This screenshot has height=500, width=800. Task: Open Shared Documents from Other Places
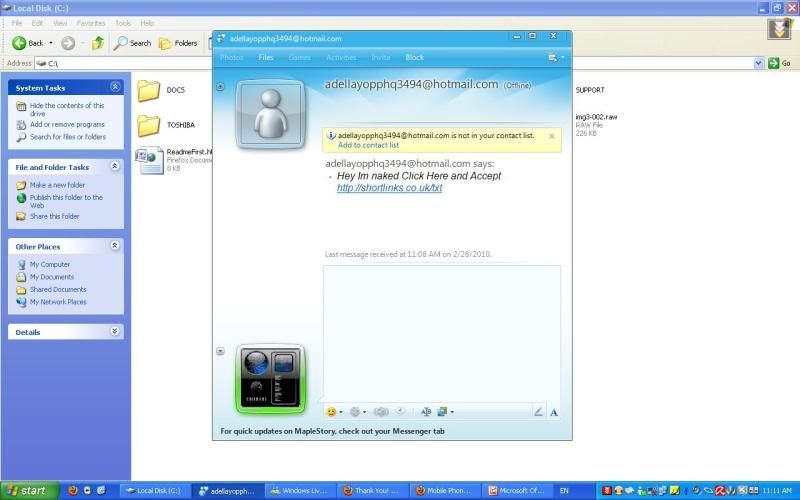58,289
